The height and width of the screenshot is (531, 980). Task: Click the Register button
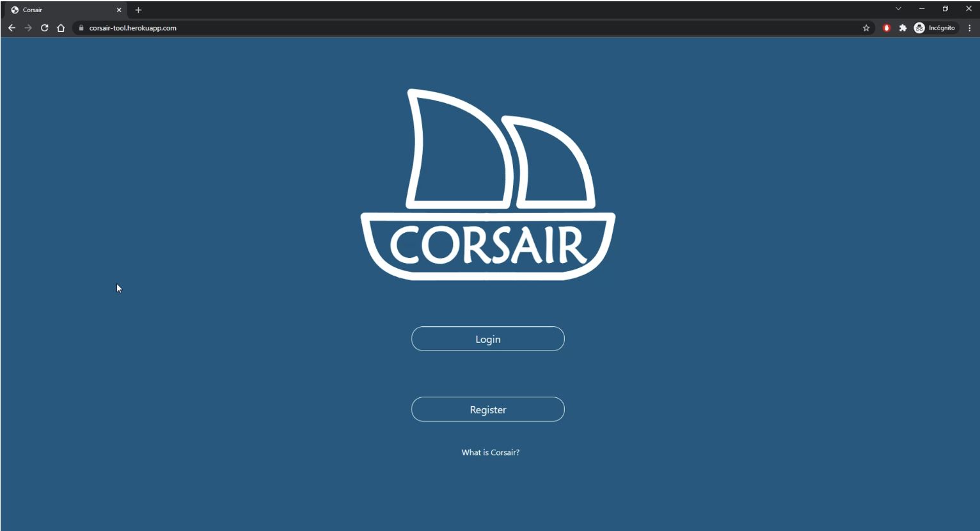click(487, 409)
